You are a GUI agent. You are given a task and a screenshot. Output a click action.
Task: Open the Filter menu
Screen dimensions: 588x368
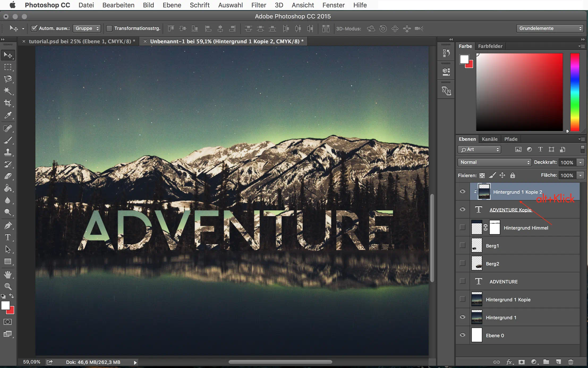coord(258,5)
